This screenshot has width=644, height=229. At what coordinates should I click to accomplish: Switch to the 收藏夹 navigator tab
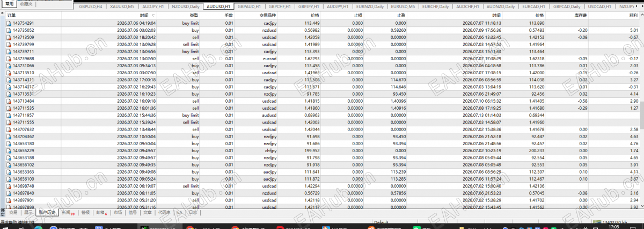tap(26, 4)
